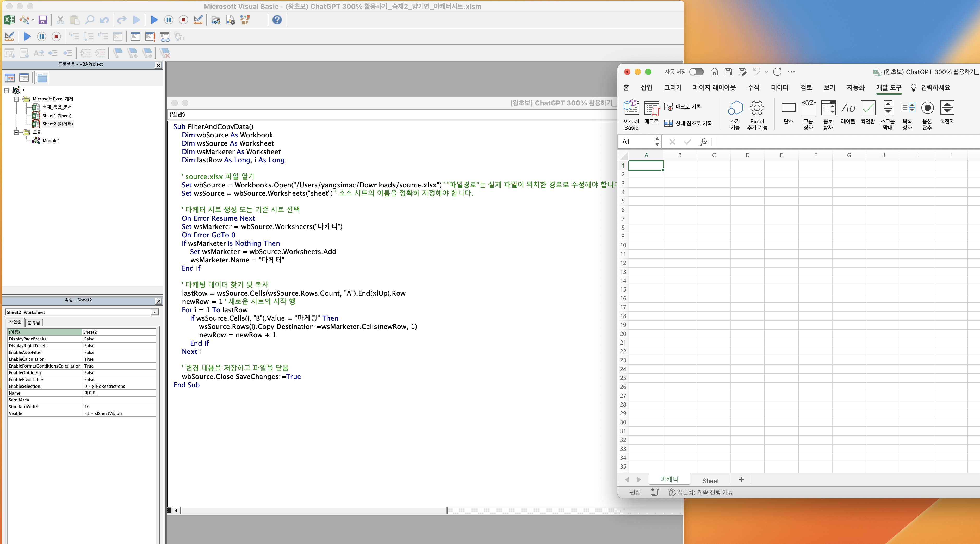The image size is (980, 544).
Task: Run the macro from the top toolbar
Action: tap(154, 20)
